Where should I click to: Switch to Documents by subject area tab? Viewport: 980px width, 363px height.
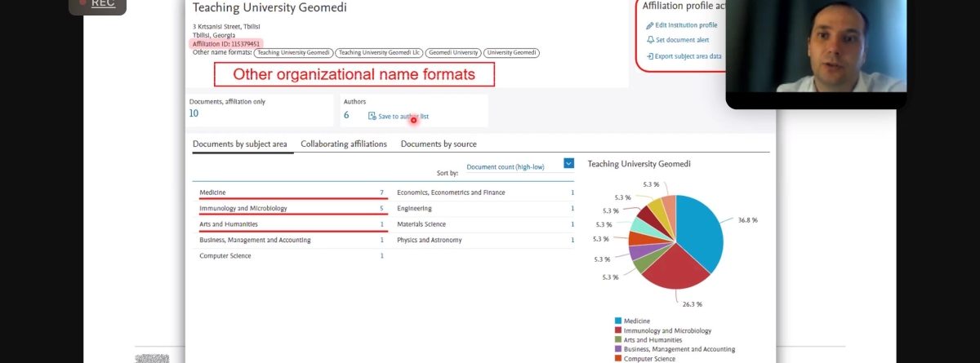click(x=239, y=144)
